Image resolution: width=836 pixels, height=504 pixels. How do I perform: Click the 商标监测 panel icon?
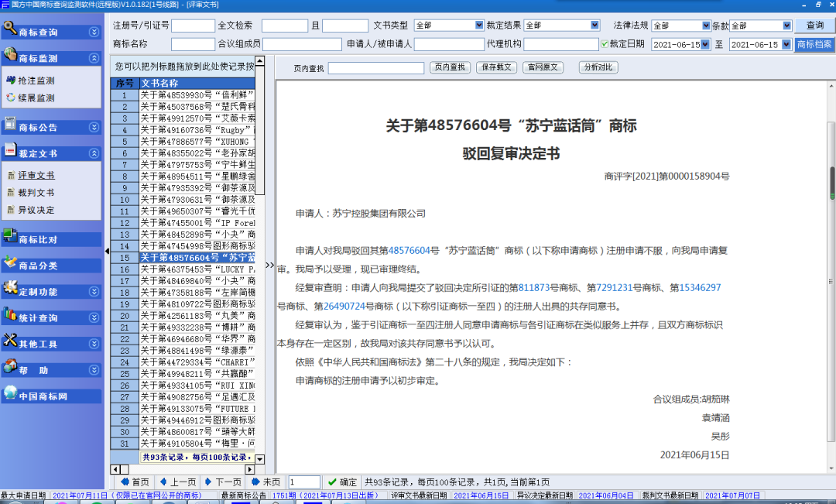point(9,54)
